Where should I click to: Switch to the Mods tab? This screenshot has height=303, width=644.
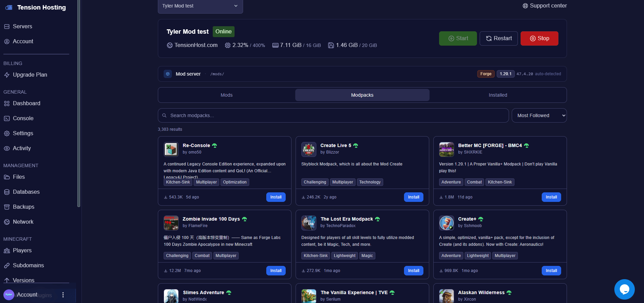(x=227, y=95)
